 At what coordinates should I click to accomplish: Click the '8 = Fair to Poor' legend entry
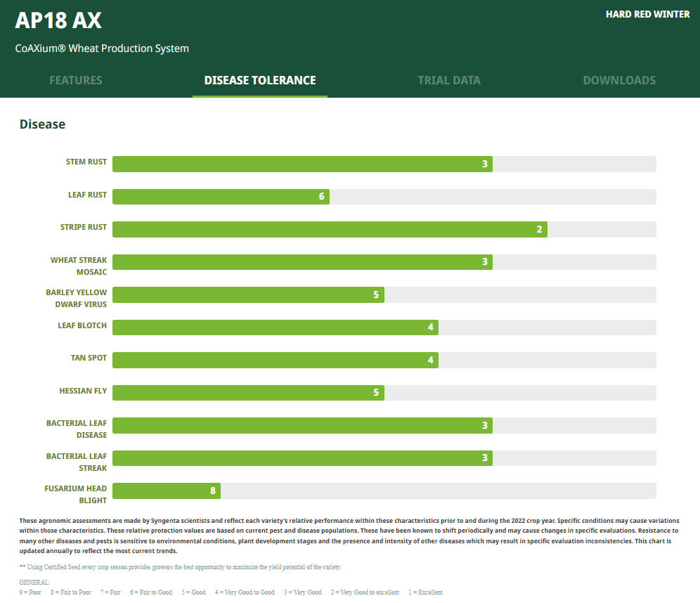[70, 592]
